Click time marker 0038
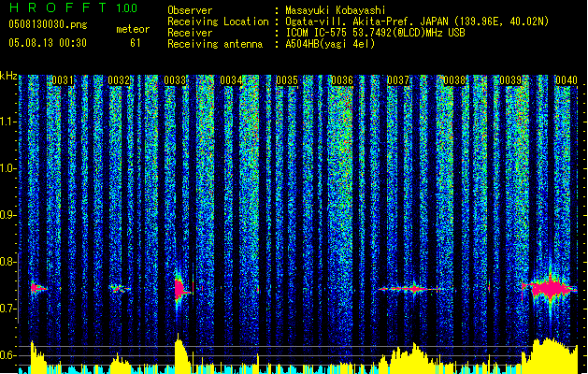Image resolution: width=588 pixels, height=374 pixels. 454,80
